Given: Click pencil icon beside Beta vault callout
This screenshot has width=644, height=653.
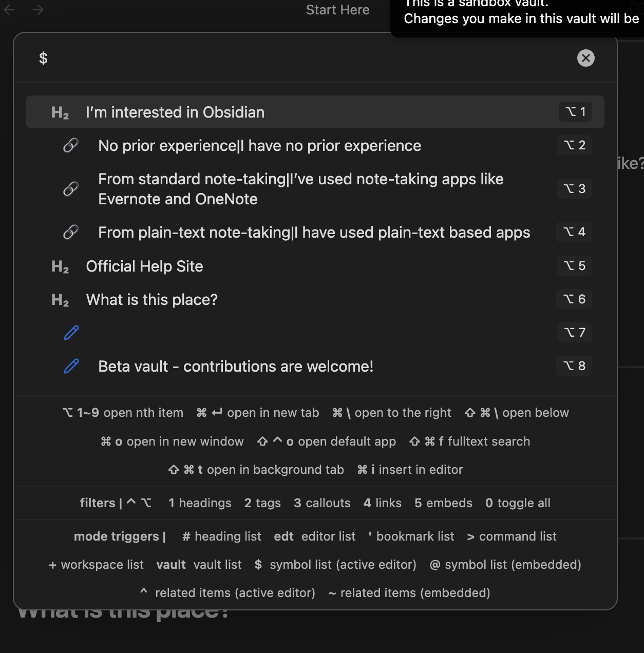Looking at the screenshot, I should point(71,366).
